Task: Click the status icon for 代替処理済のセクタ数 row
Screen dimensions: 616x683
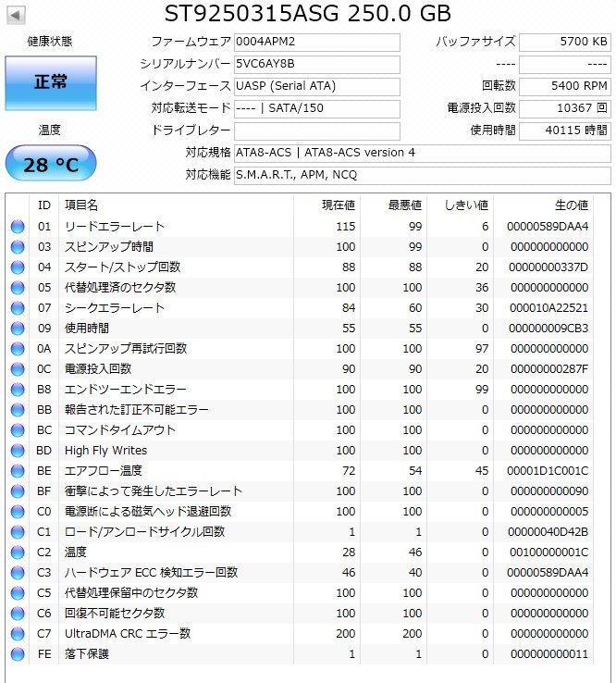Action: point(18,288)
